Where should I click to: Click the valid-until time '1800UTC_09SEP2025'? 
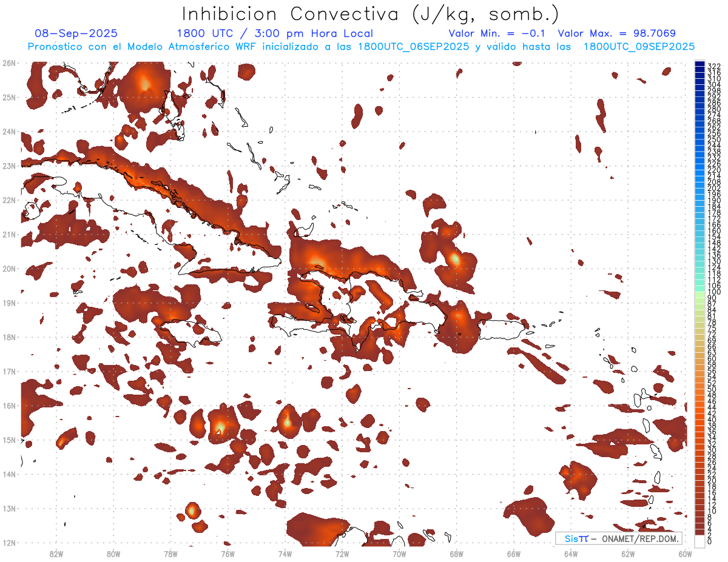pyautogui.click(x=639, y=47)
